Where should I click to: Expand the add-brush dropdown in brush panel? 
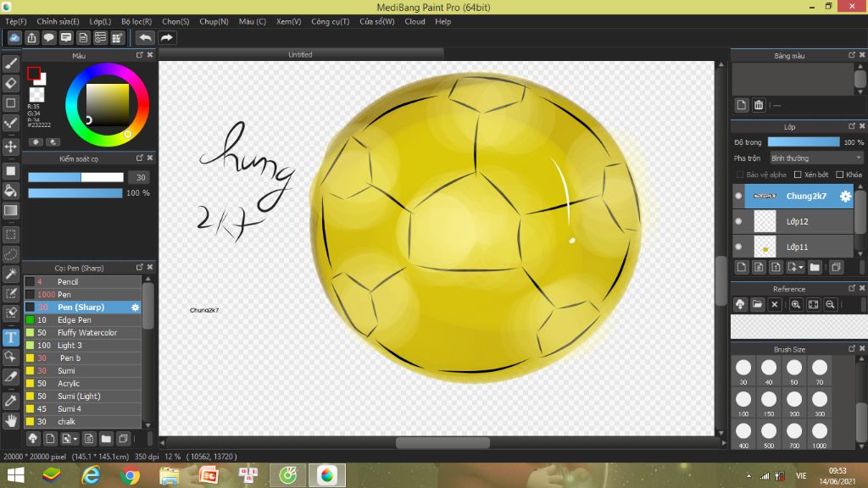(70, 439)
